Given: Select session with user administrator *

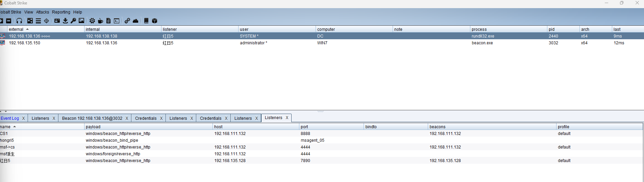Looking at the screenshot, I should coord(322,43).
